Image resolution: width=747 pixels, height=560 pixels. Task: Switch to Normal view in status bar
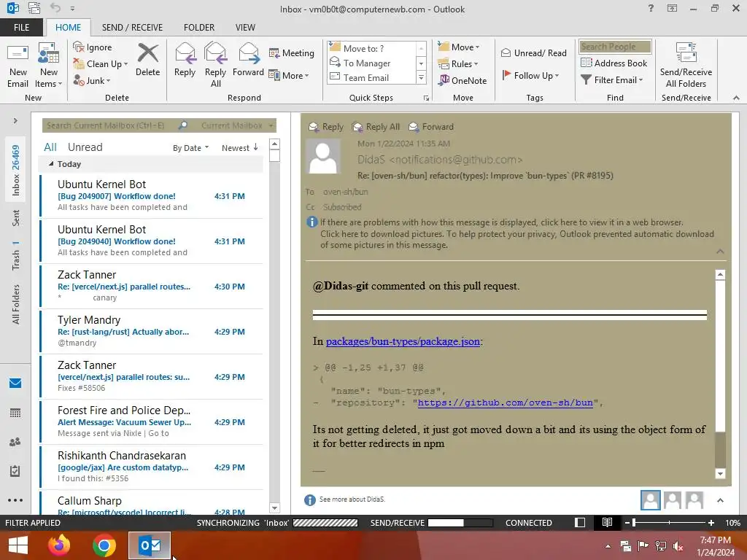click(580, 523)
